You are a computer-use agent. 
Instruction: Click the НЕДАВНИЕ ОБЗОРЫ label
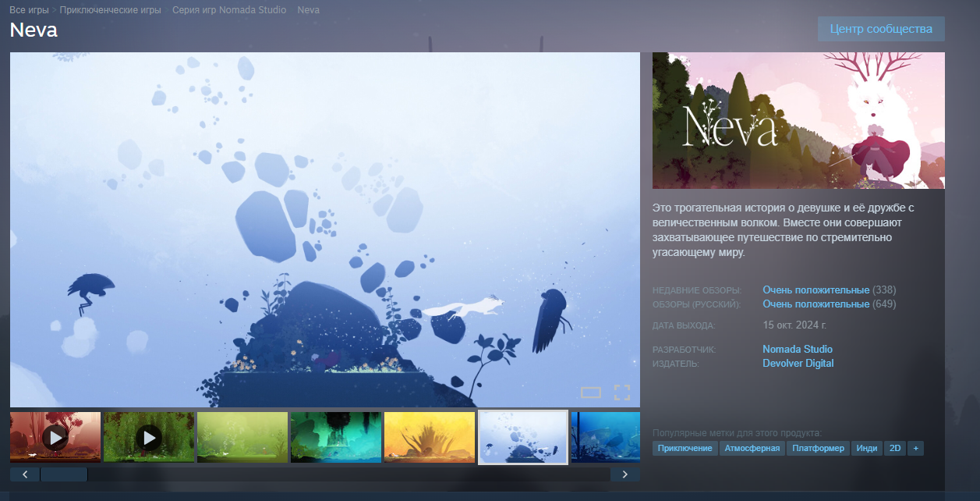click(x=697, y=290)
